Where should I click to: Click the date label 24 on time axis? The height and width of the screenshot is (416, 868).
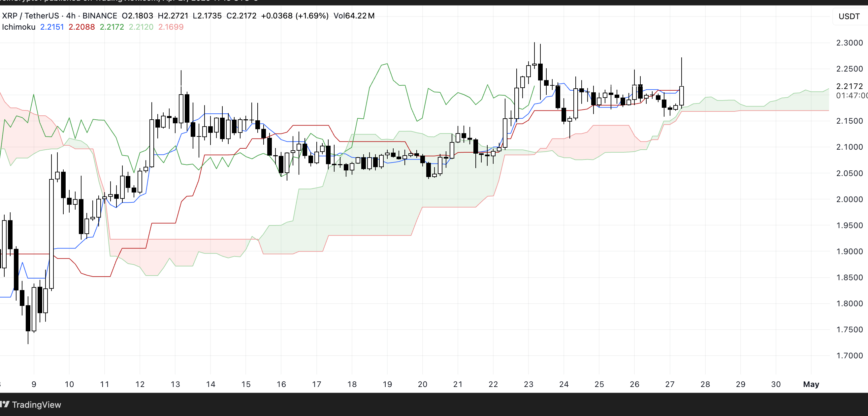[x=564, y=384]
